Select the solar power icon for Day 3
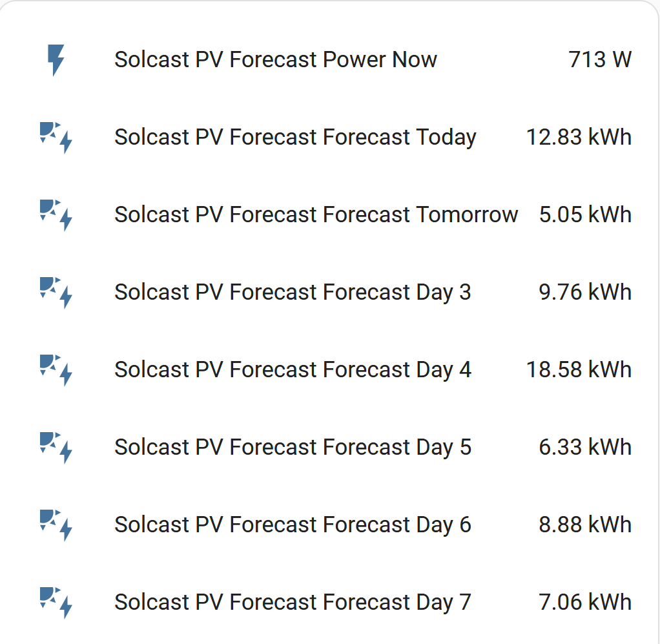Screen dimensions: 660x644 56,293
